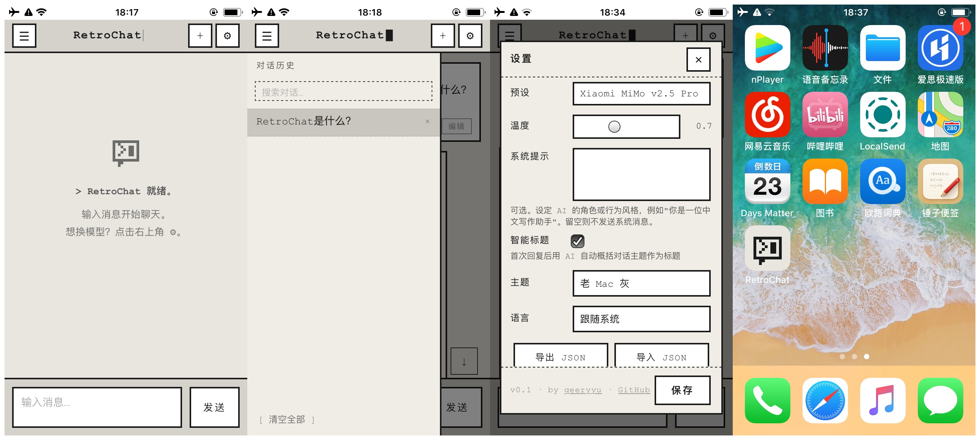
Task: Open the 锤子便签 notes app
Action: coord(941,182)
